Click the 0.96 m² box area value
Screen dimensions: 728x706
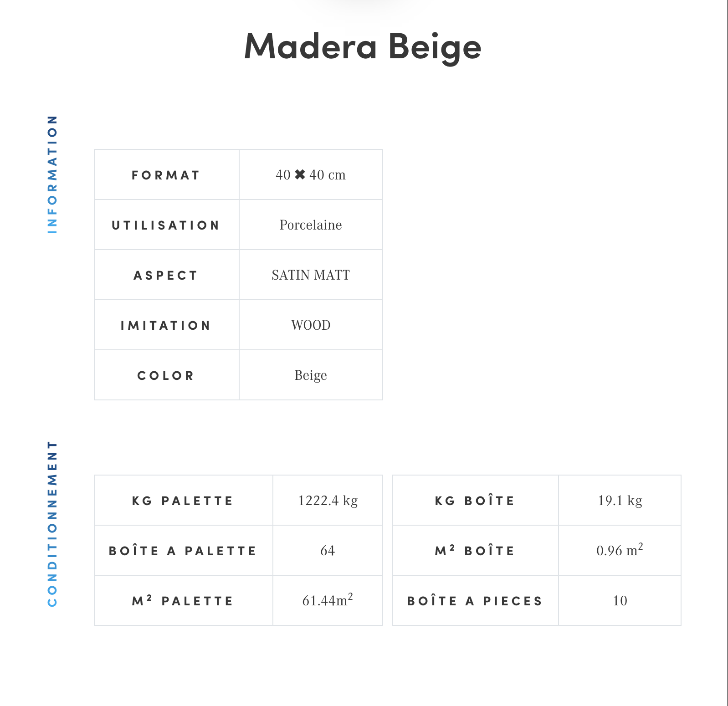click(620, 550)
